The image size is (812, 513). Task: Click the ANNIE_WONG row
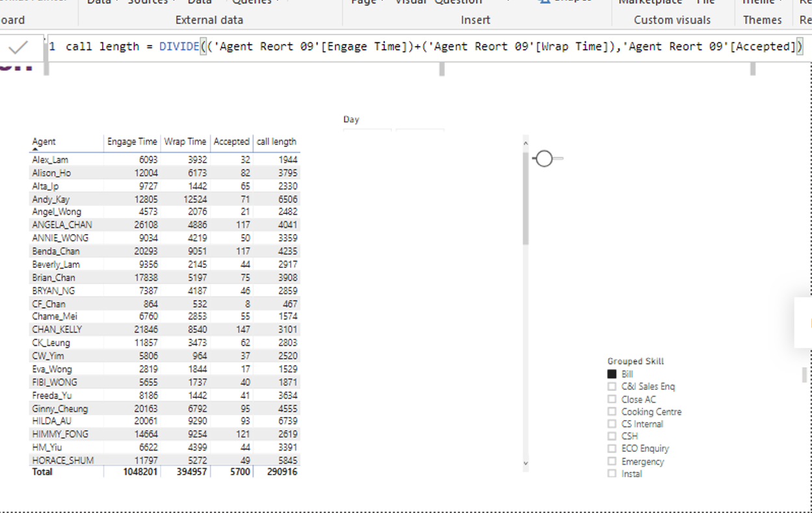[166, 238]
